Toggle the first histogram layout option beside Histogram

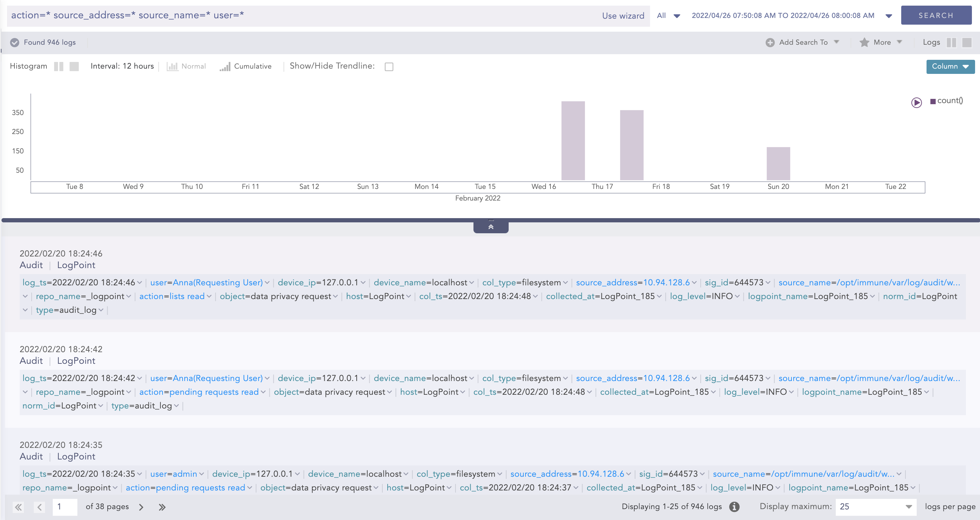tap(59, 66)
